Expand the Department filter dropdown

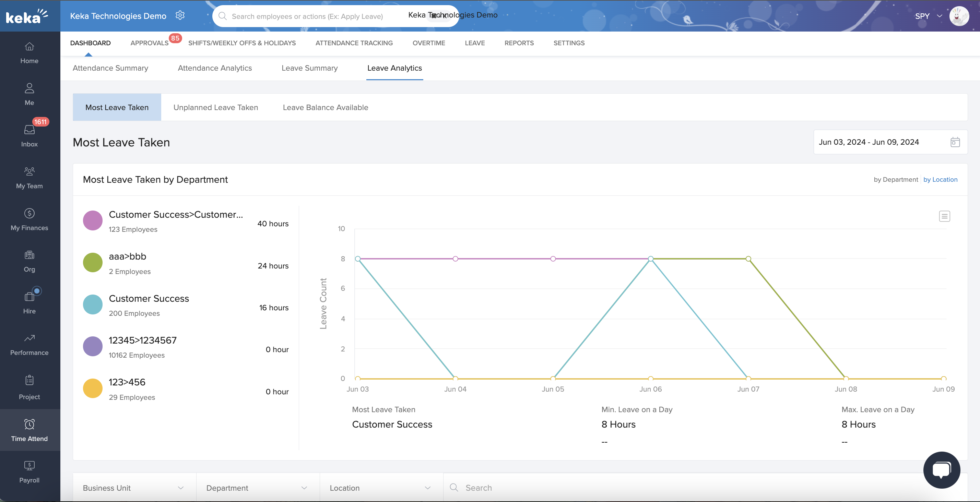257,488
